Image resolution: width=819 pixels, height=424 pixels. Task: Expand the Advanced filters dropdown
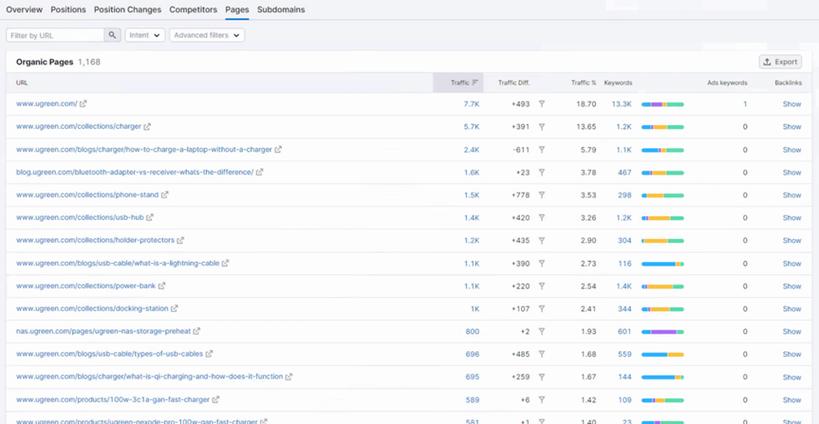(x=207, y=36)
